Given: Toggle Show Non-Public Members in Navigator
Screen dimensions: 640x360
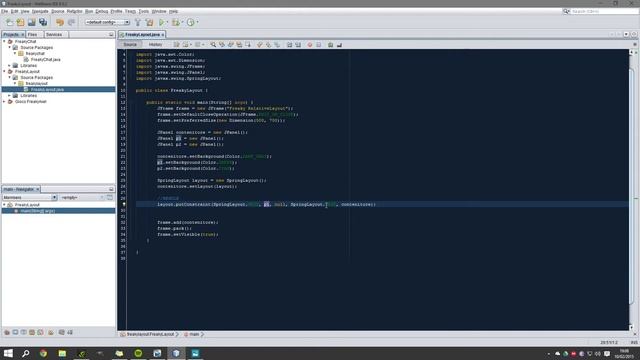Looking at the screenshot, I should click(x=32, y=332).
